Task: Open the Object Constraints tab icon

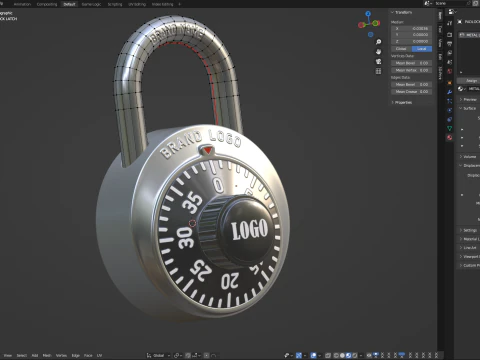Action: tap(450, 119)
